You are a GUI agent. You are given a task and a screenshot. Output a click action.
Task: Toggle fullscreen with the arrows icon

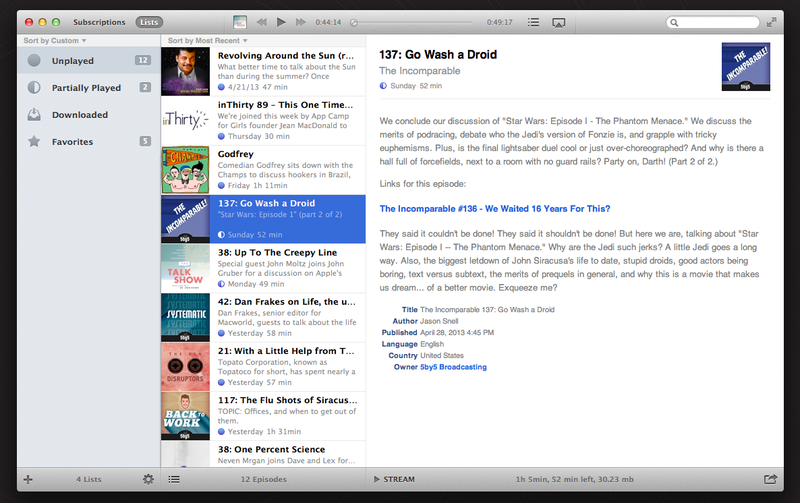(771, 22)
